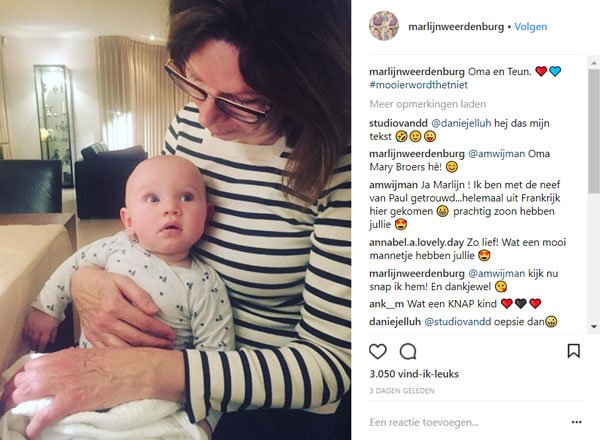Save the post with the bookmark icon
This screenshot has width=600, height=440.
click(573, 351)
